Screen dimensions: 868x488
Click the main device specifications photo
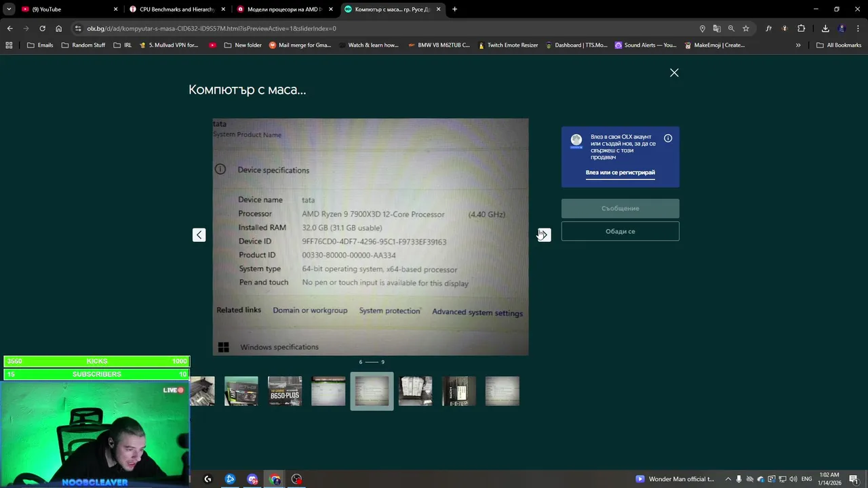[370, 237]
